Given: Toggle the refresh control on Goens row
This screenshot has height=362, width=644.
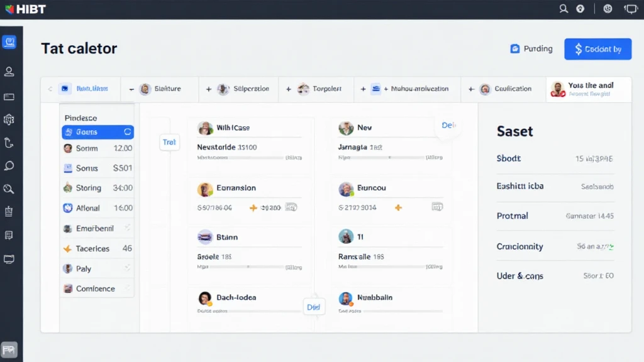Looking at the screenshot, I should point(127,132).
